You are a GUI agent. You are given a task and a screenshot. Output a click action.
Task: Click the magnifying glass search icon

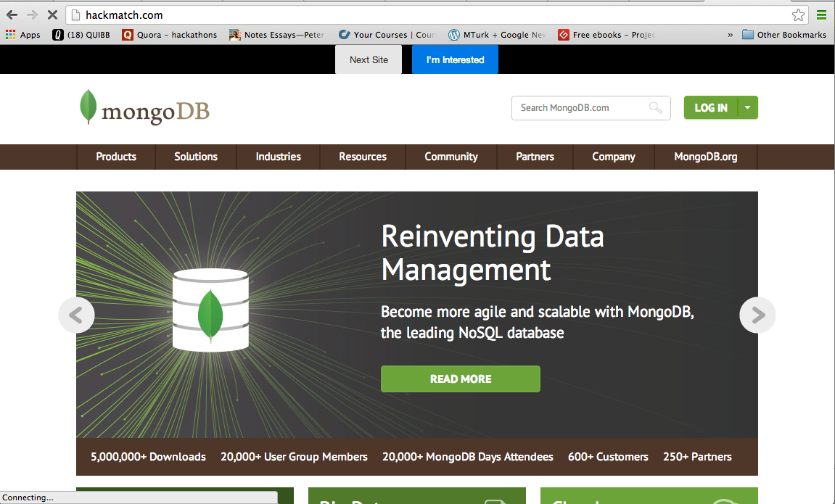click(656, 108)
